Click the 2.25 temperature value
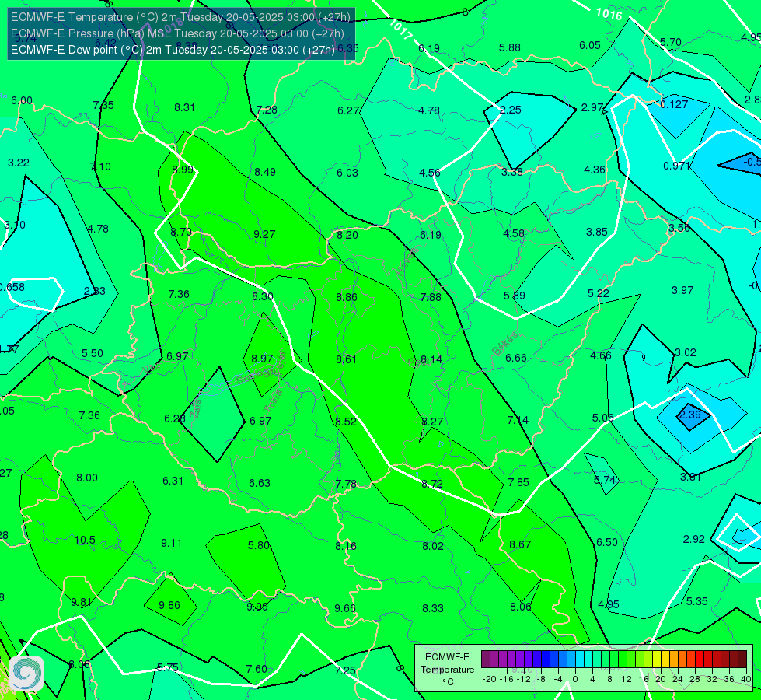 (511, 110)
